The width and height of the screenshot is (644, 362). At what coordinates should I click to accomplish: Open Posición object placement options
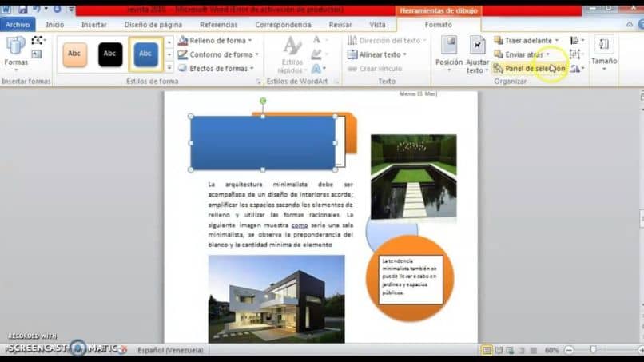(x=449, y=54)
